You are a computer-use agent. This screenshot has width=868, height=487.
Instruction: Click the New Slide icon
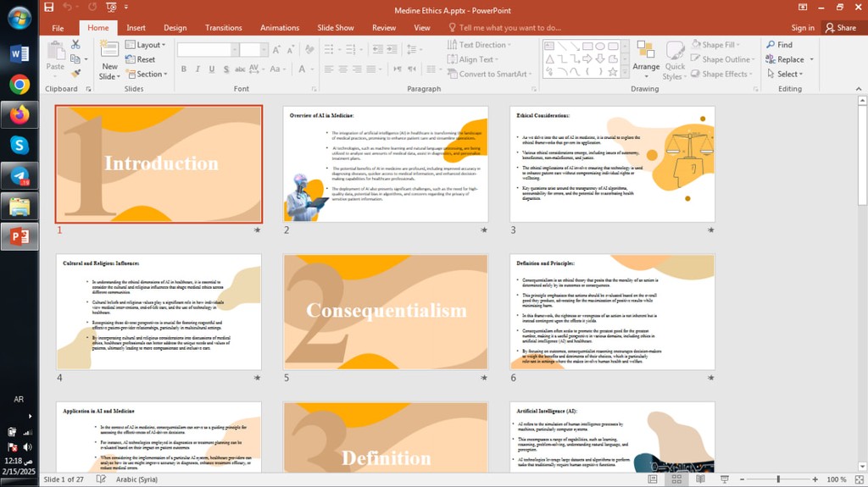(x=109, y=49)
